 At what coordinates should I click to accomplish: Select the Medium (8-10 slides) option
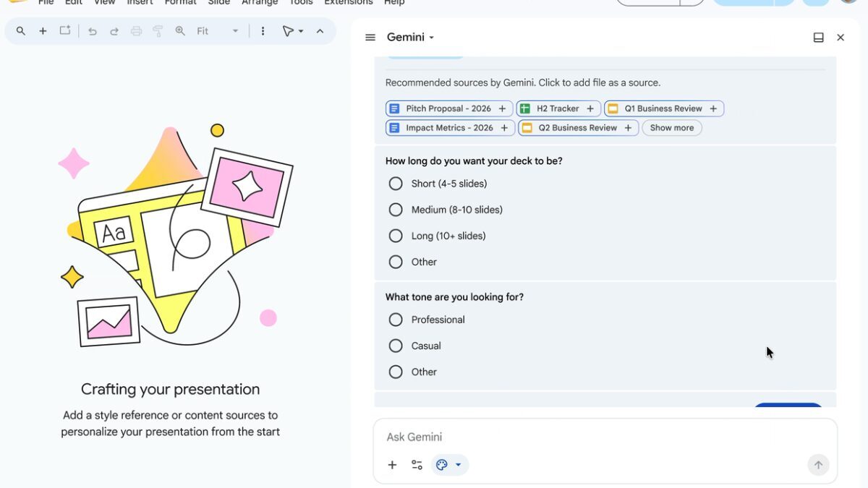396,210
